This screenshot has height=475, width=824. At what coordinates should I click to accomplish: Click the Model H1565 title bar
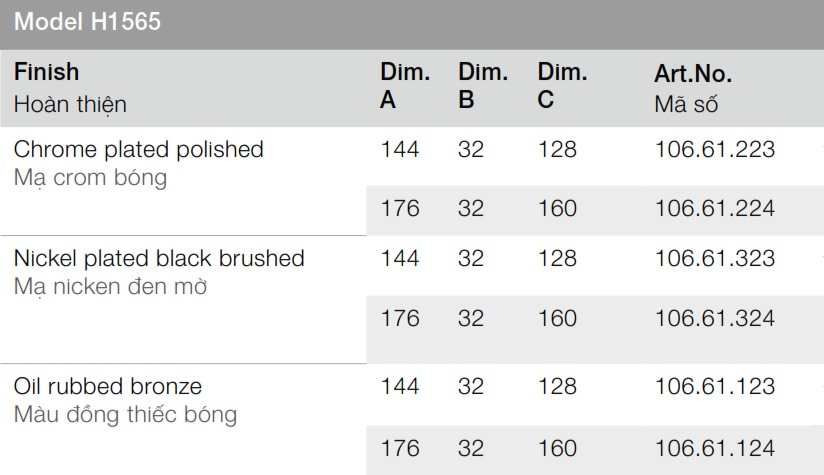[88, 22]
